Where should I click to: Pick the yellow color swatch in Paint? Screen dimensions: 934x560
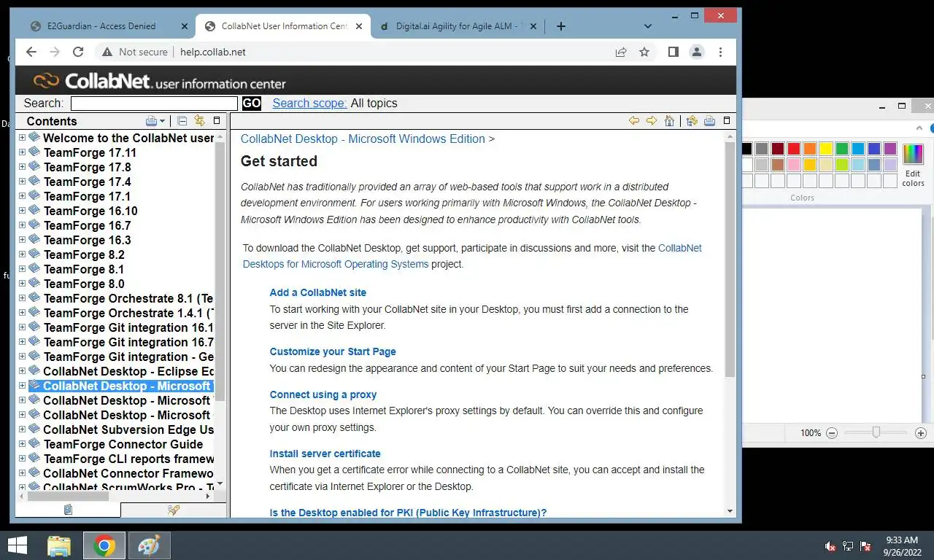pos(826,149)
